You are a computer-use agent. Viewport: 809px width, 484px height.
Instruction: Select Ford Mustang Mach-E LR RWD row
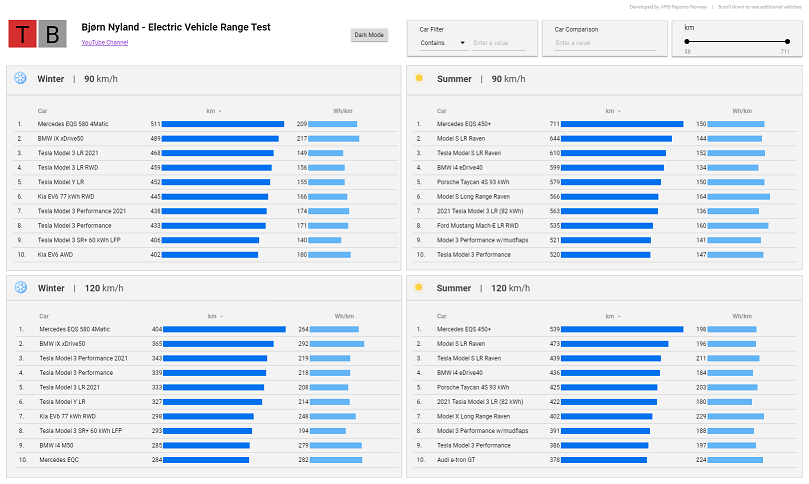point(607,225)
